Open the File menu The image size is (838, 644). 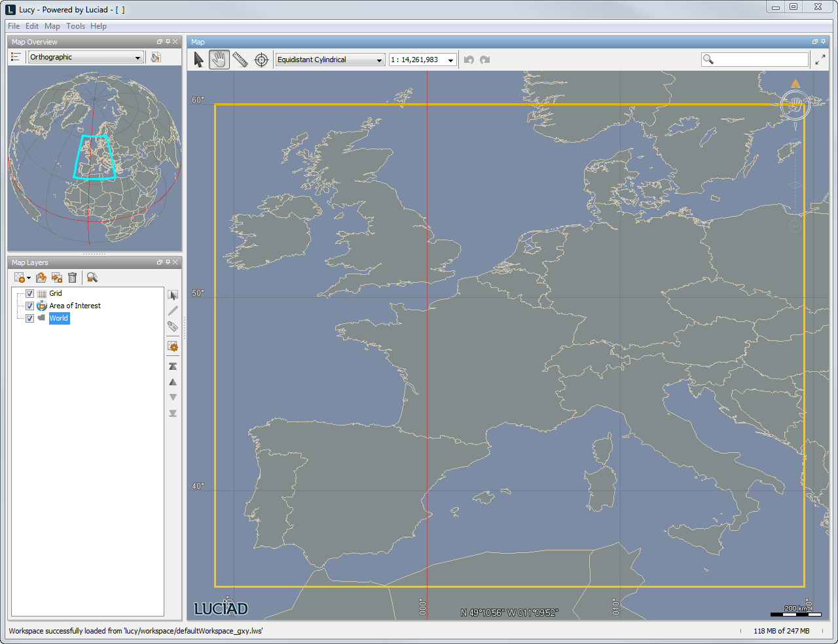click(x=14, y=26)
